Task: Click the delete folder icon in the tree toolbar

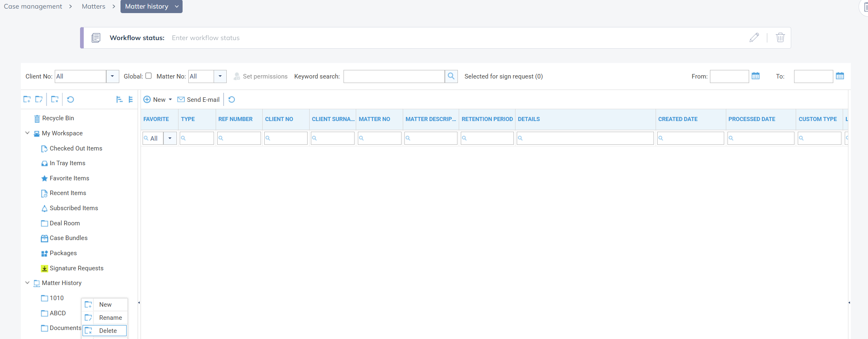Action: coord(55,99)
